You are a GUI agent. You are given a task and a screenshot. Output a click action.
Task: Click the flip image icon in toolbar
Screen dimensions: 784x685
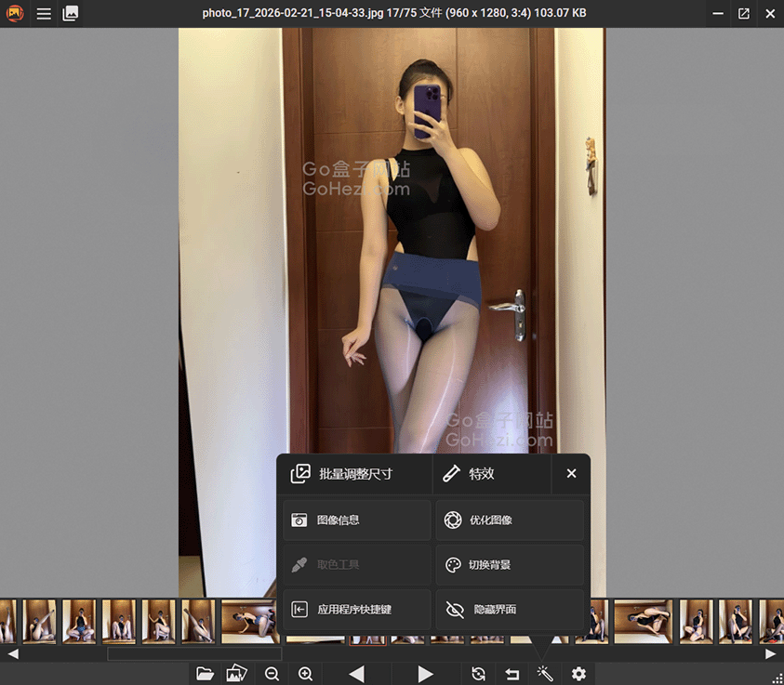point(512,674)
